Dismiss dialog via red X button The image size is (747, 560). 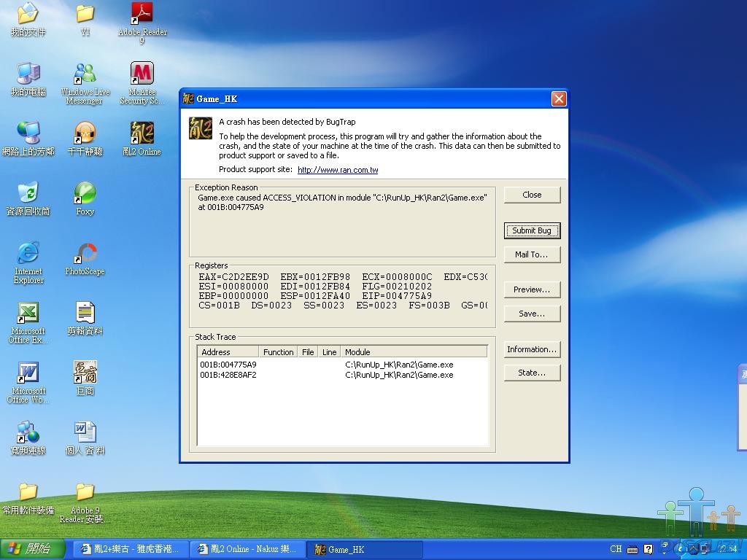(x=559, y=98)
